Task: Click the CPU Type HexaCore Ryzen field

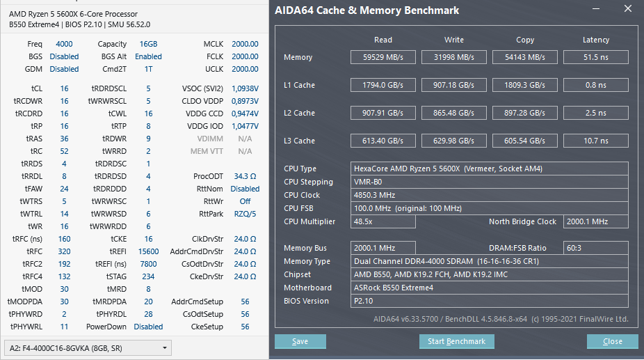Action: [490, 169]
